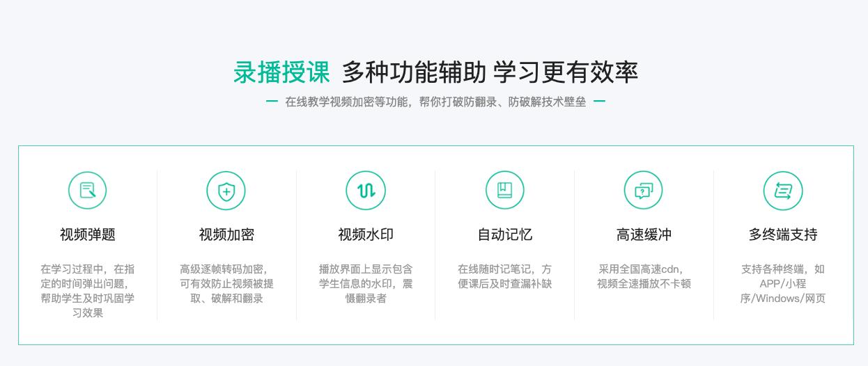Select the description listing APP/小程序/Windows/网页
Image resolution: width=868 pixels, height=366 pixels.
783,283
